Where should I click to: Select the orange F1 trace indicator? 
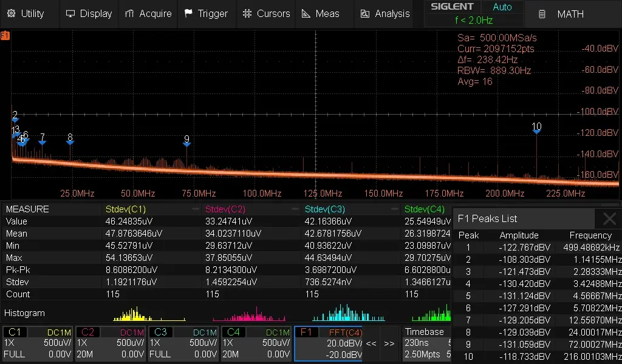[x=5, y=36]
